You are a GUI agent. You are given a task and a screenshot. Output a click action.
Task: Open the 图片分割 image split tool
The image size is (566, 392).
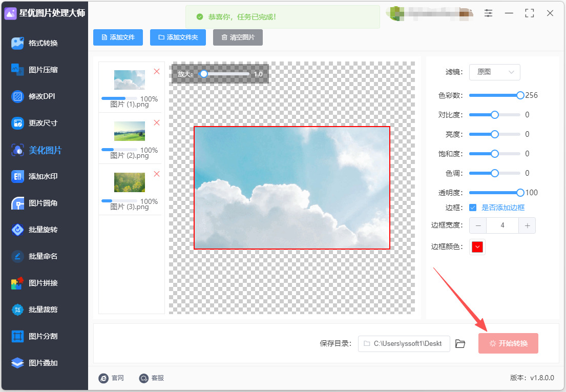click(35, 337)
